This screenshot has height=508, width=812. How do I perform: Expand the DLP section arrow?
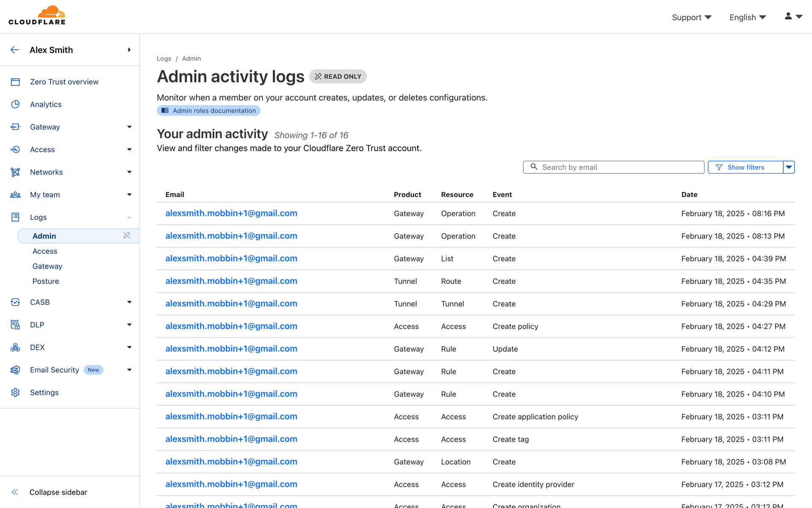pyautogui.click(x=129, y=325)
